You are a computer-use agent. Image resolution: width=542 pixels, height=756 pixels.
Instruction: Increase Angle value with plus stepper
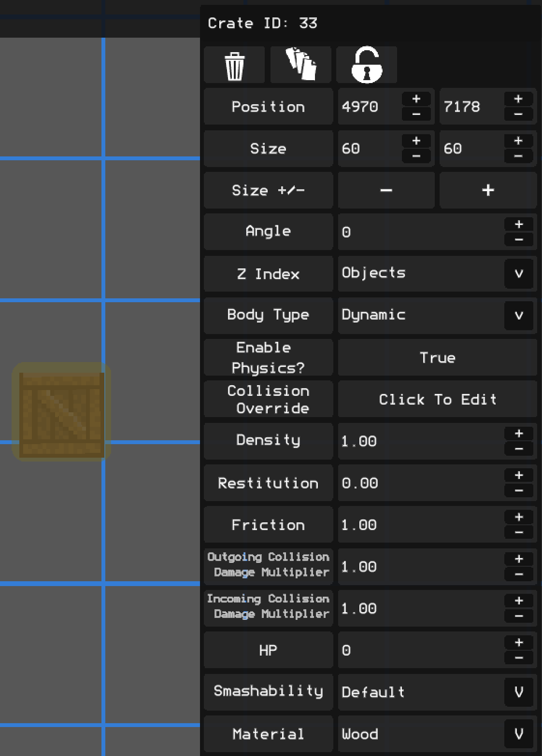[x=519, y=224]
